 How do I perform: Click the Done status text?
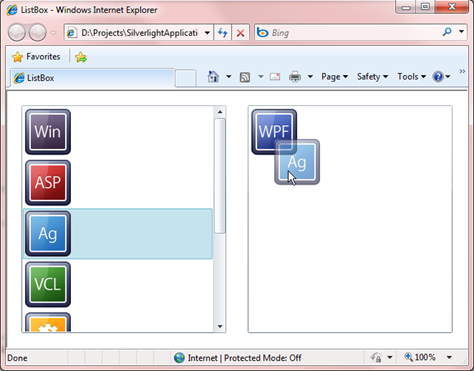click(x=17, y=358)
